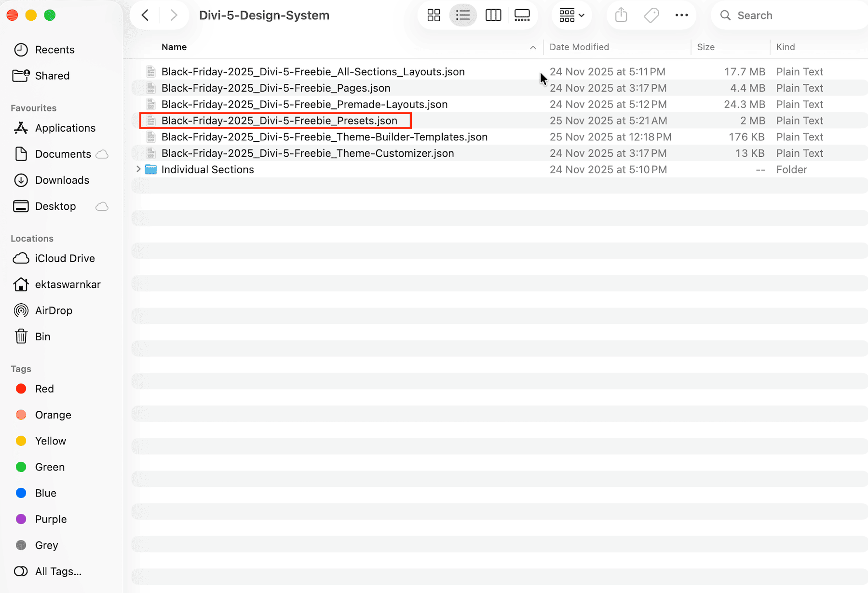Switch to gallery view
Viewport: 868px width, 593px height.
click(x=522, y=15)
